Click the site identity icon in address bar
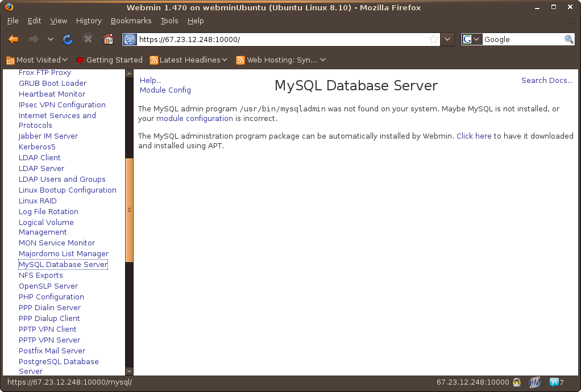 point(130,39)
